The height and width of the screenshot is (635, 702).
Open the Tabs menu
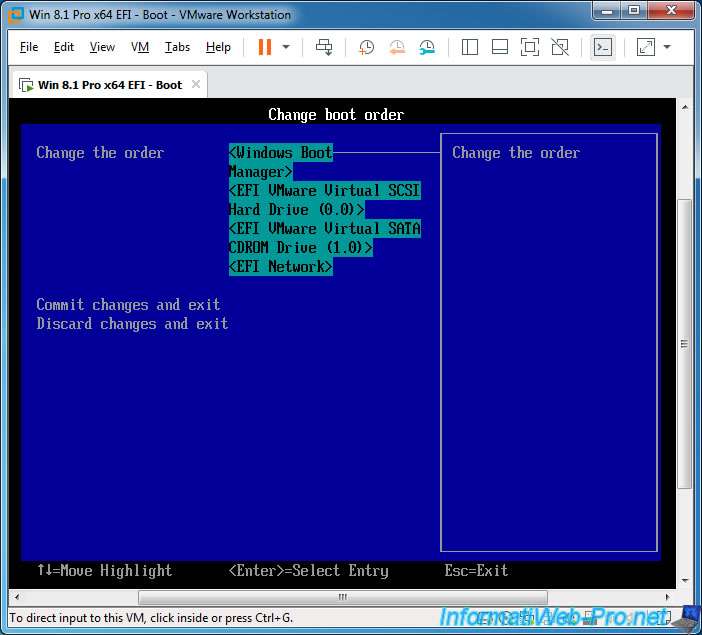[x=177, y=47]
